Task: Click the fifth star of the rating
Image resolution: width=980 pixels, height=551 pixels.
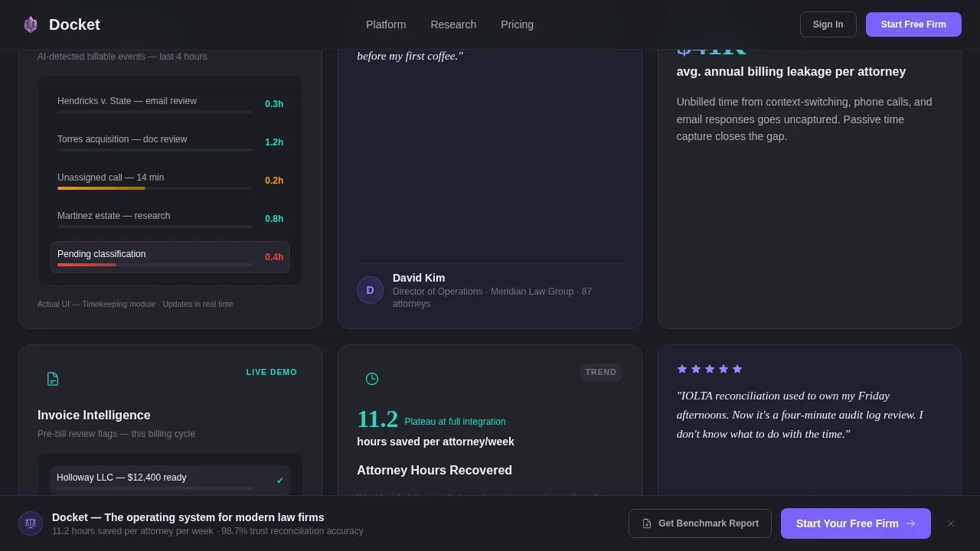Action: [x=737, y=369]
